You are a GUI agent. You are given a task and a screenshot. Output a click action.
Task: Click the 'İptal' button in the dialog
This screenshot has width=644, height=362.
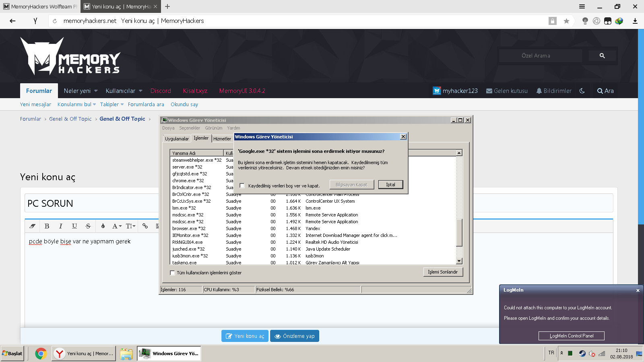390,185
